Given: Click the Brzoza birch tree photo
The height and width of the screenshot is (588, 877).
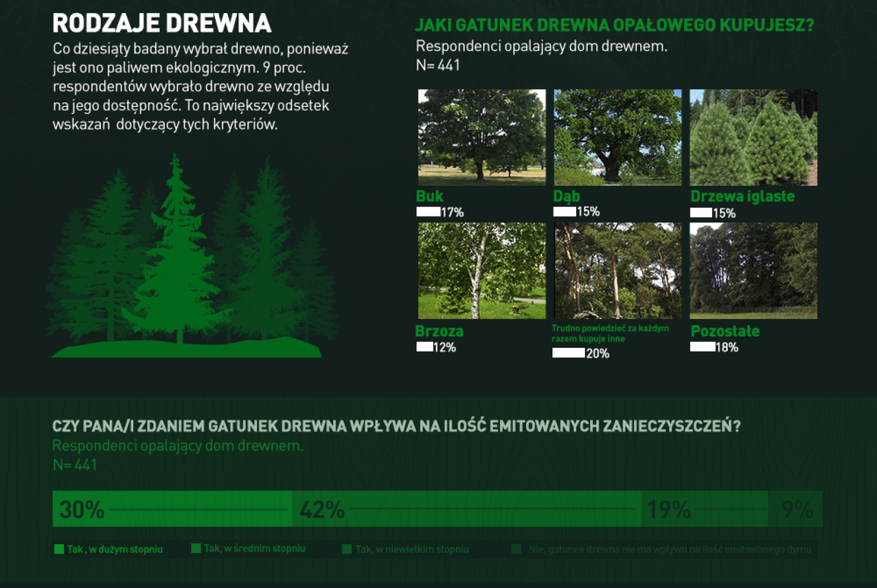Looking at the screenshot, I should click(482, 271).
